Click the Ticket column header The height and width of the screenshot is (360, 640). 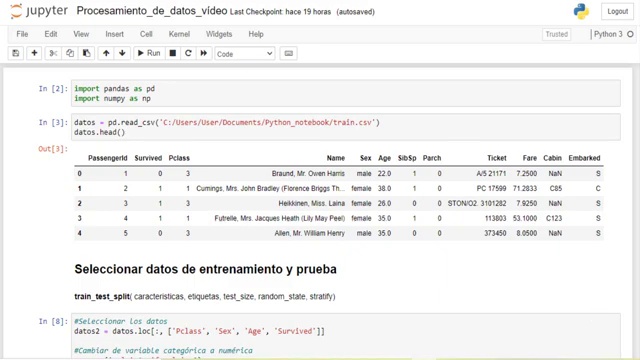[x=497, y=158]
